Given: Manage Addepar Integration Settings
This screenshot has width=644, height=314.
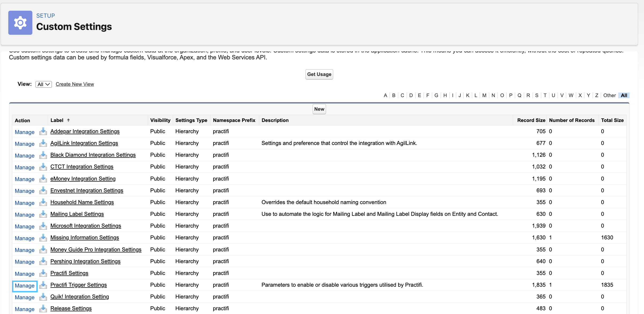Looking at the screenshot, I should click(25, 132).
